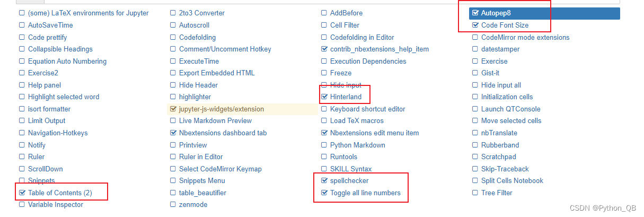The height and width of the screenshot is (217, 644).
Task: Select the Split Cells Notebook link
Action: [x=512, y=180]
